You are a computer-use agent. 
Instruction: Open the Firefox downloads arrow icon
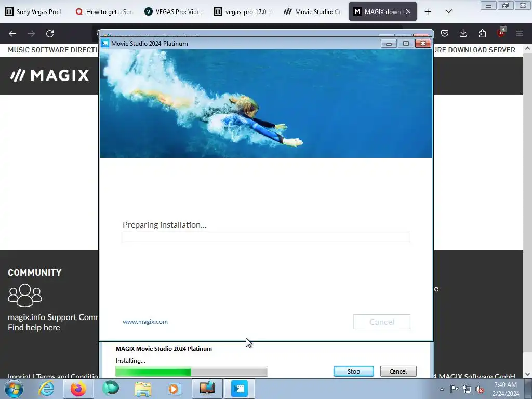point(463,33)
